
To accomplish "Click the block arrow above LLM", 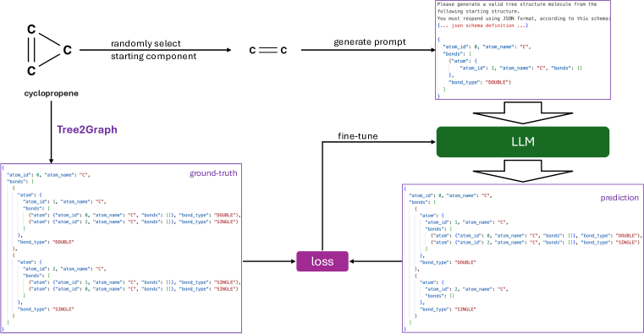I will click(522, 112).
